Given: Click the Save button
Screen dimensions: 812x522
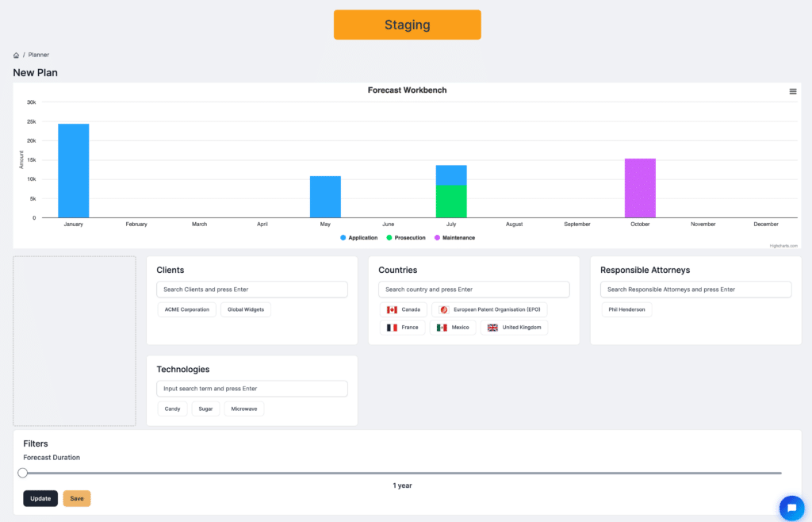Looking at the screenshot, I should [x=77, y=498].
